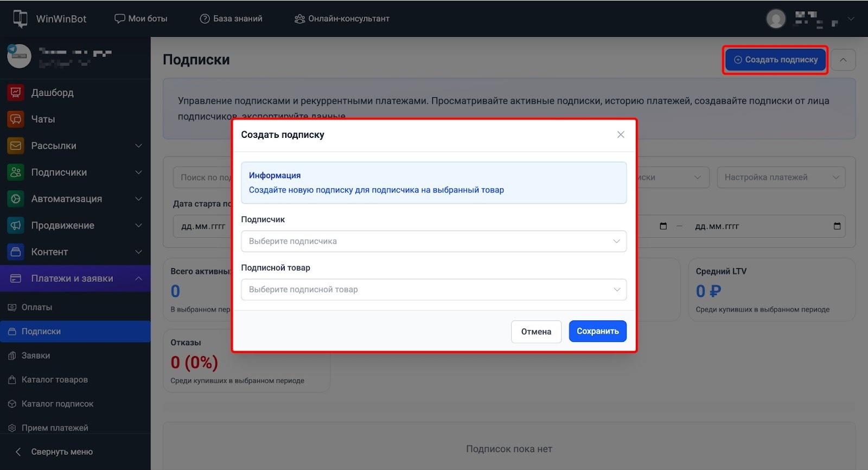Open 'База знаний' in top navigation

tap(231, 18)
